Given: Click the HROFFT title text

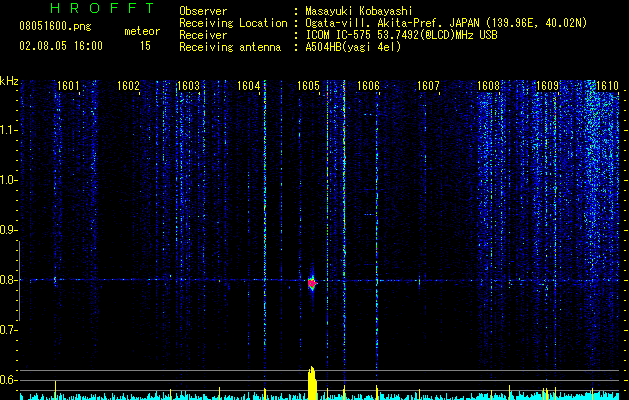Looking at the screenshot, I should click(x=102, y=8).
